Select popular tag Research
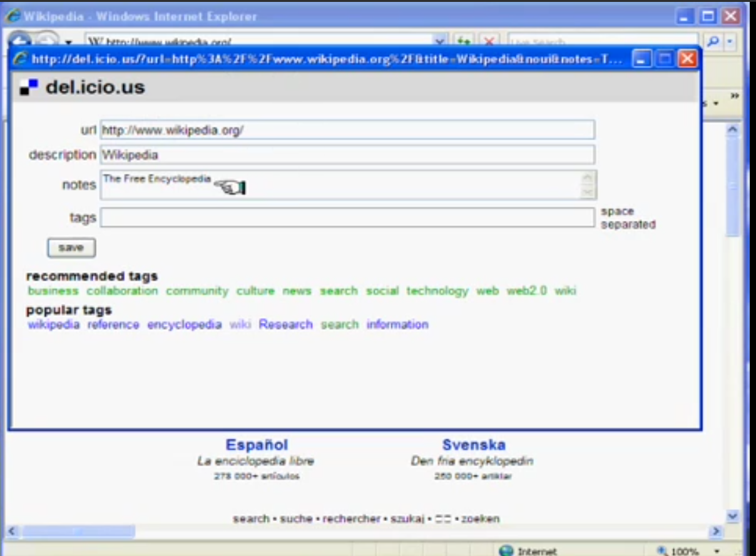This screenshot has width=756, height=556. [x=285, y=325]
